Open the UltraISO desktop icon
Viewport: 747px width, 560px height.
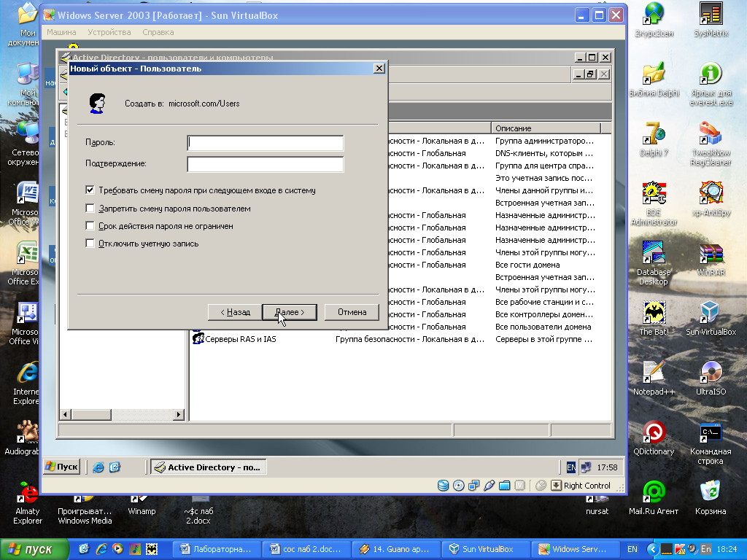(711, 378)
